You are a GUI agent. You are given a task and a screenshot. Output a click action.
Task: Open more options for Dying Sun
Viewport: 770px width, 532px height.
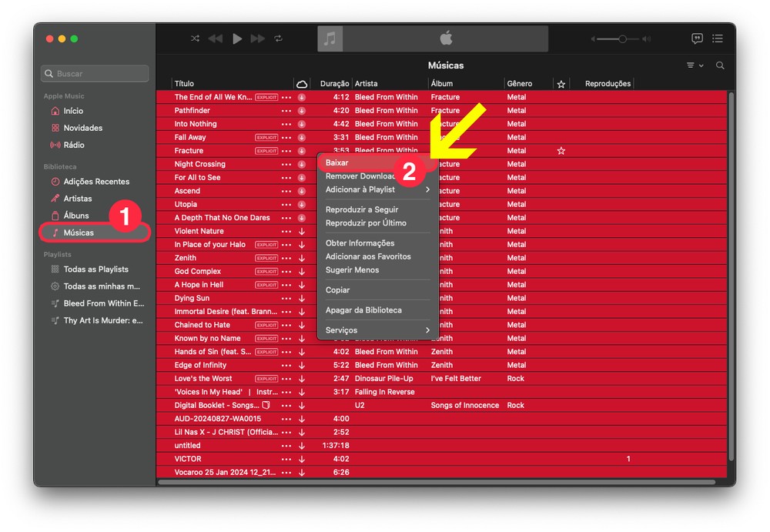(286, 298)
